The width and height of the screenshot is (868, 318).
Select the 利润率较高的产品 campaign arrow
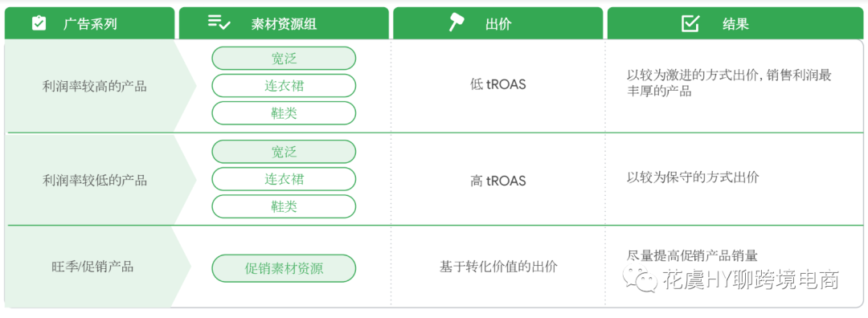click(100, 86)
